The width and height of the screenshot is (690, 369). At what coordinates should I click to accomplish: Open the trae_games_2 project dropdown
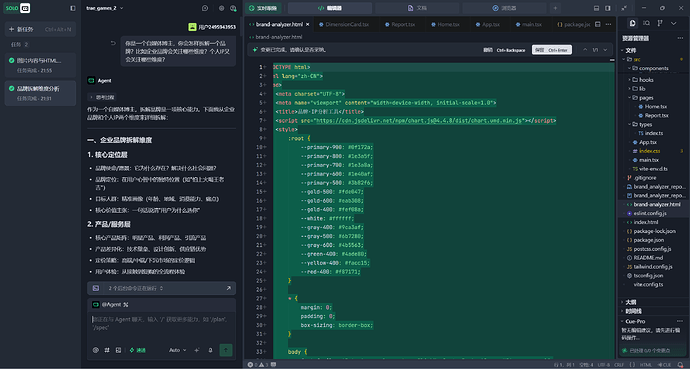105,8
